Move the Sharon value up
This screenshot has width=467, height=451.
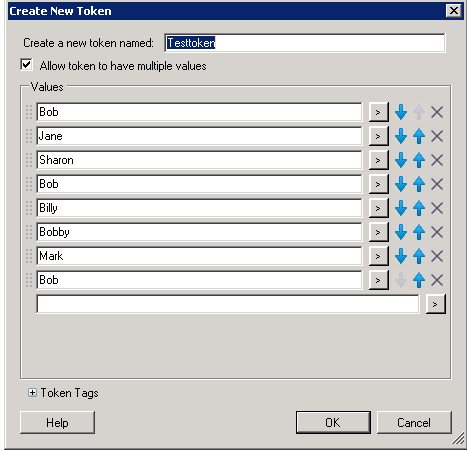pos(419,160)
